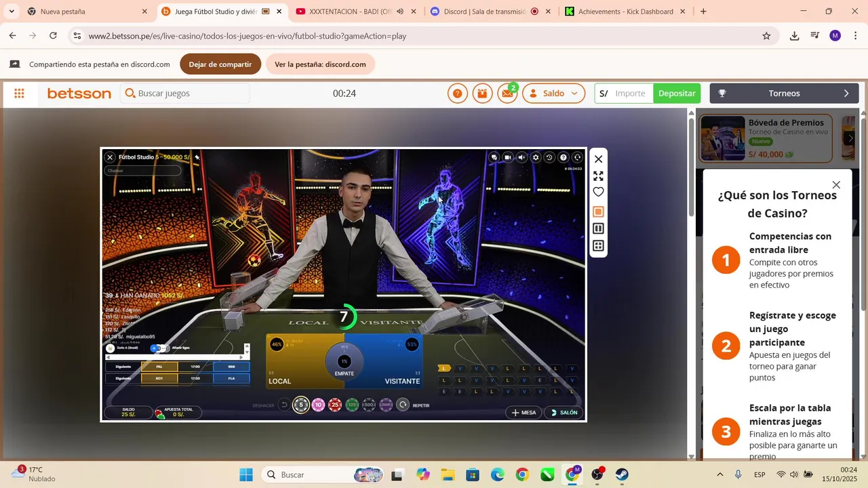Undo last bet with Deshacer button

click(284, 405)
